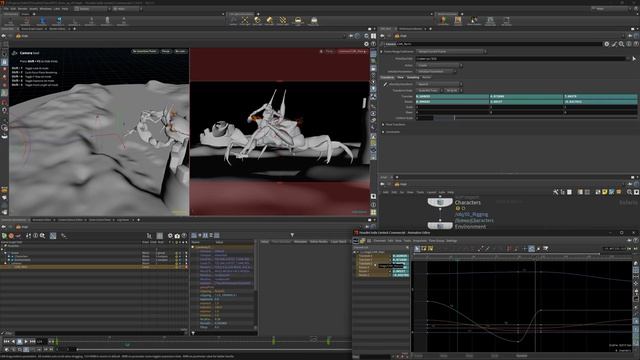This screenshot has height=360, width=640.
Task: Open the Build desktop dropdown
Action: (92, 9)
